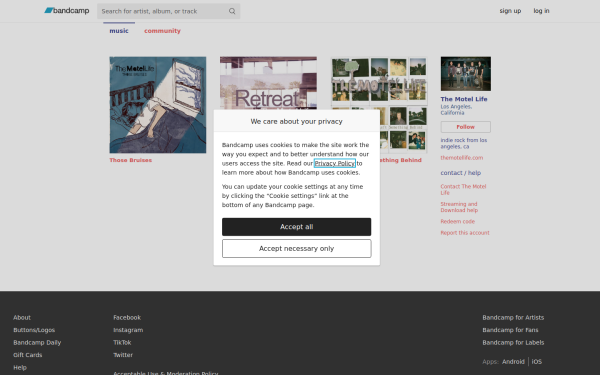This screenshot has width=600, height=375.
Task: Open Streaming and Download help
Action: coord(459,207)
